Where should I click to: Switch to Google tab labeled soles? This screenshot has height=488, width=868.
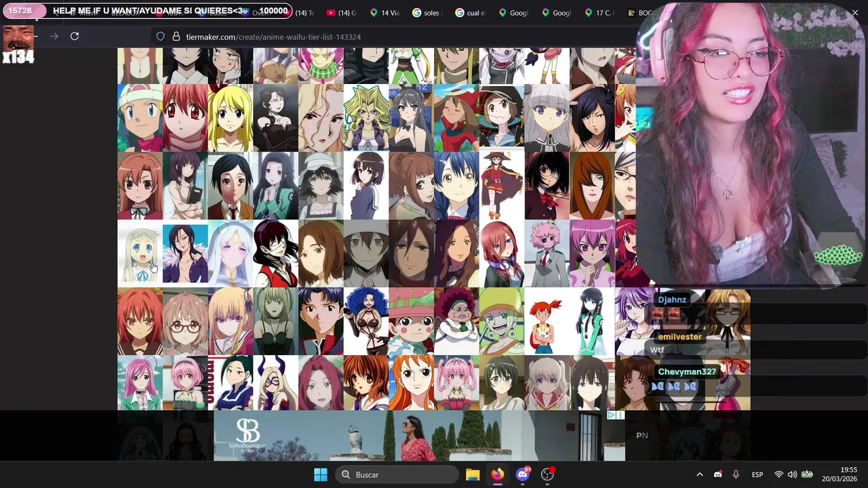coord(426,12)
